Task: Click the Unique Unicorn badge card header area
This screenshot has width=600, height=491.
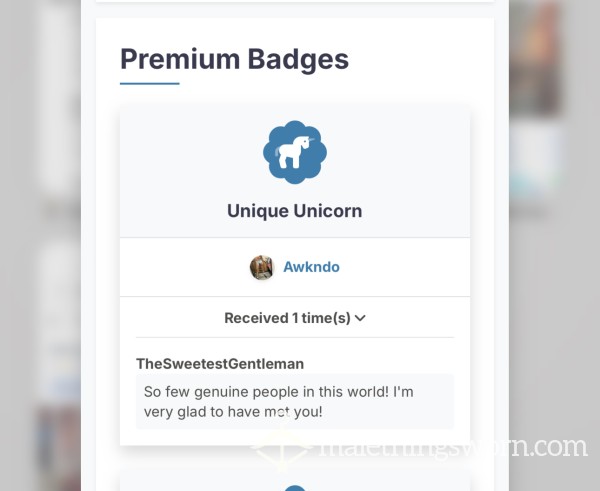Action: pos(295,171)
